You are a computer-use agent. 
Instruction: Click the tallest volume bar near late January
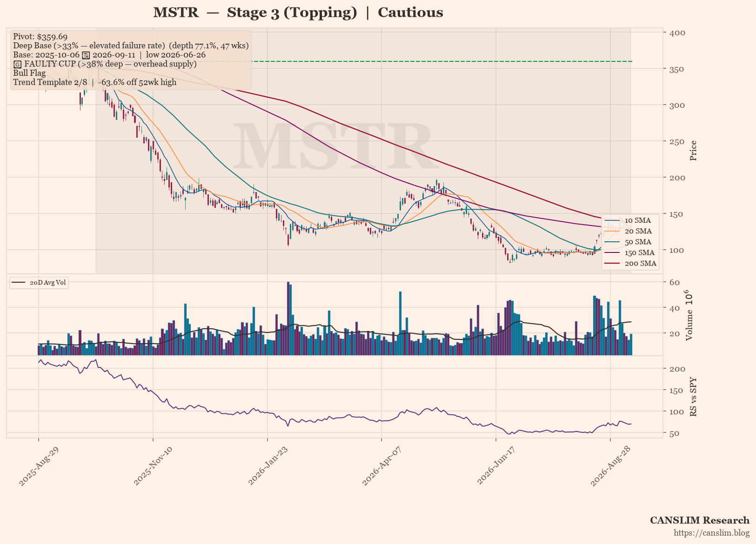click(x=288, y=318)
